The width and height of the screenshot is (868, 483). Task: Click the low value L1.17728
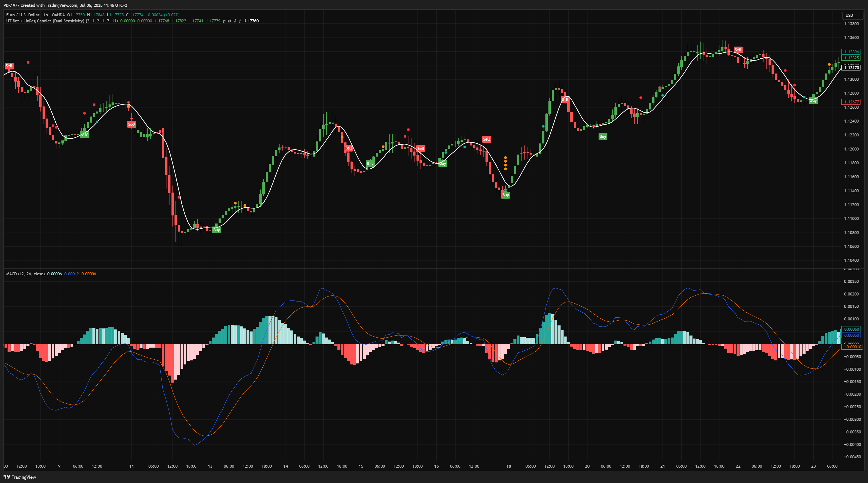point(115,15)
